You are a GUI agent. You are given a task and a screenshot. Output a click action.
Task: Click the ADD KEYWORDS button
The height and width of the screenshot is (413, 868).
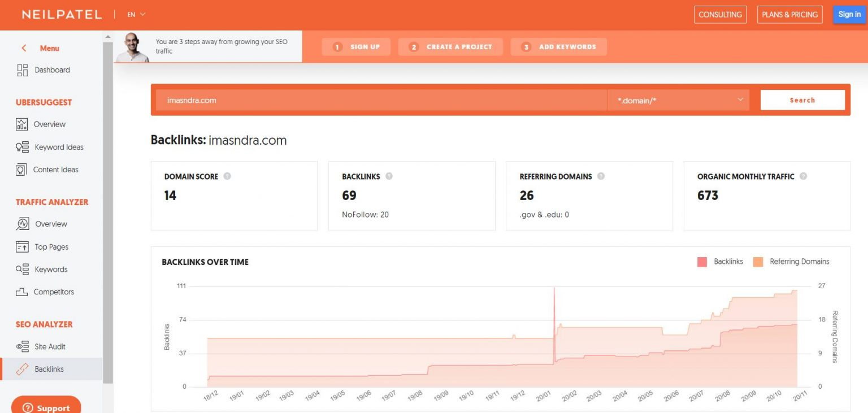tap(558, 47)
